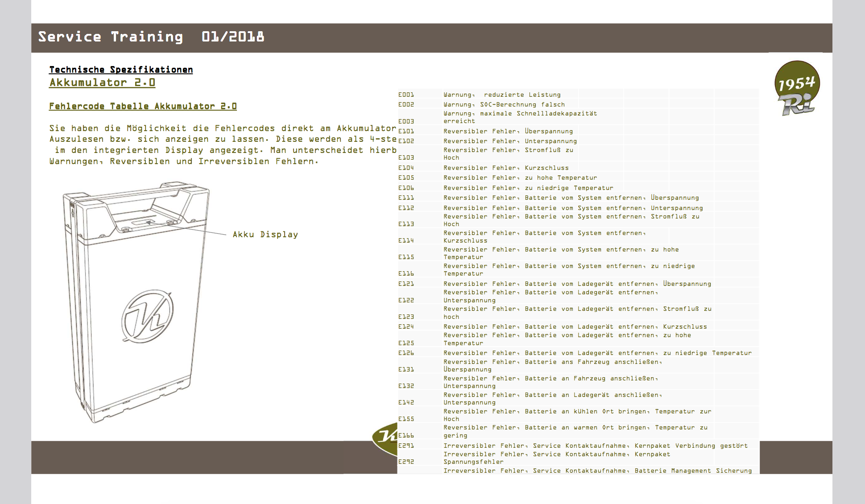865x504 pixels.
Task: Click E105 zu hohe Temperatur description
Action: [x=520, y=178]
